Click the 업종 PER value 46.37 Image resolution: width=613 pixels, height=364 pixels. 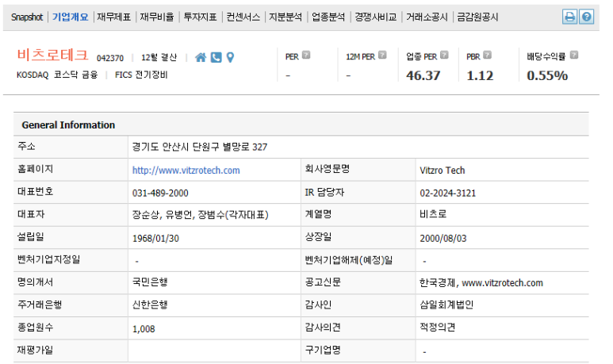423,75
